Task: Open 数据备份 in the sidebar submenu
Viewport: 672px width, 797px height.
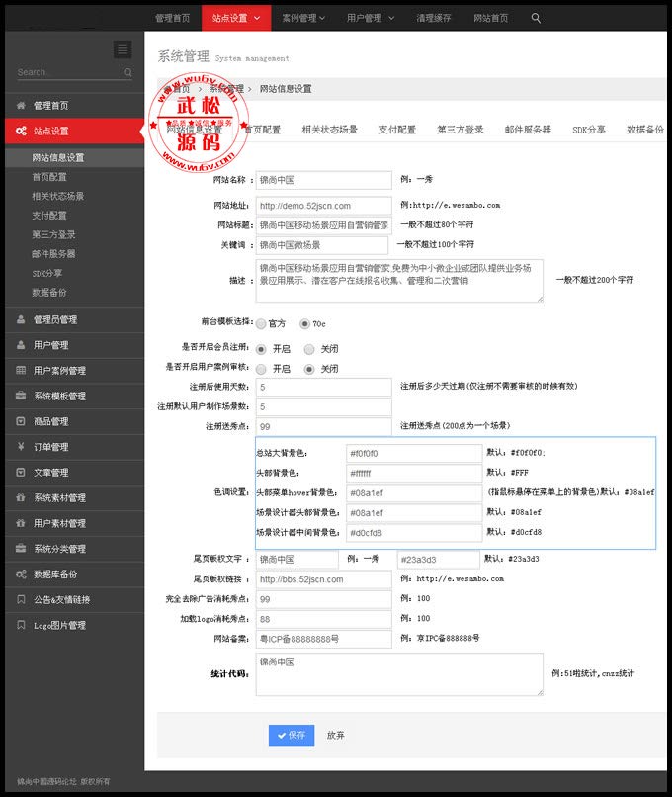Action: click(x=49, y=293)
